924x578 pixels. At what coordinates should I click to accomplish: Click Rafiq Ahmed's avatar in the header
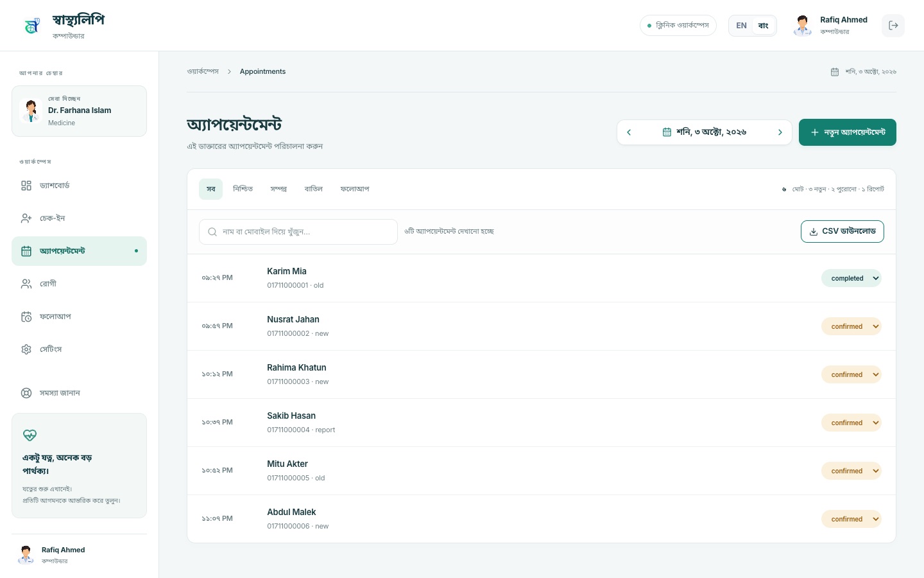tap(803, 26)
